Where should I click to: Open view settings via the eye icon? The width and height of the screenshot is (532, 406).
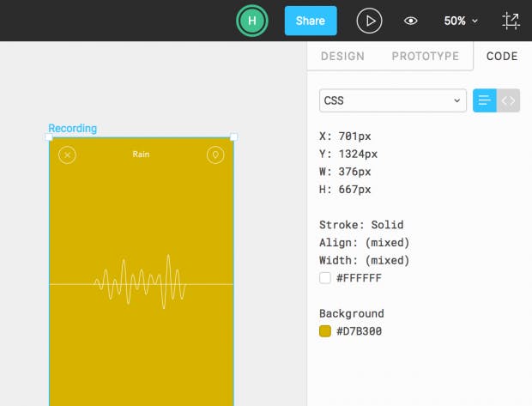[410, 21]
